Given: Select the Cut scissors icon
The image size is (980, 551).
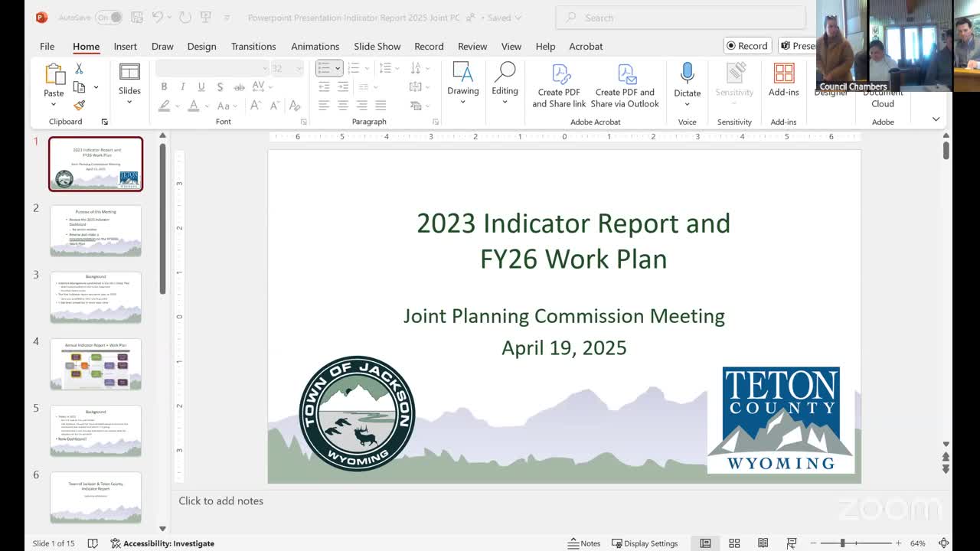Looking at the screenshot, I should [79, 69].
